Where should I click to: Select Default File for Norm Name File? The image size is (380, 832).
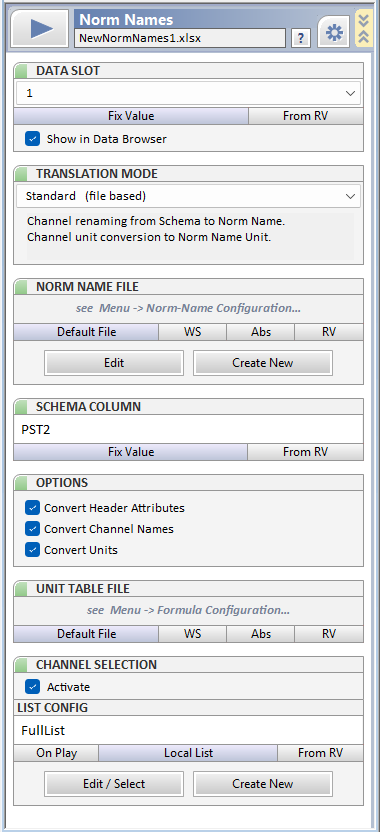click(86, 332)
